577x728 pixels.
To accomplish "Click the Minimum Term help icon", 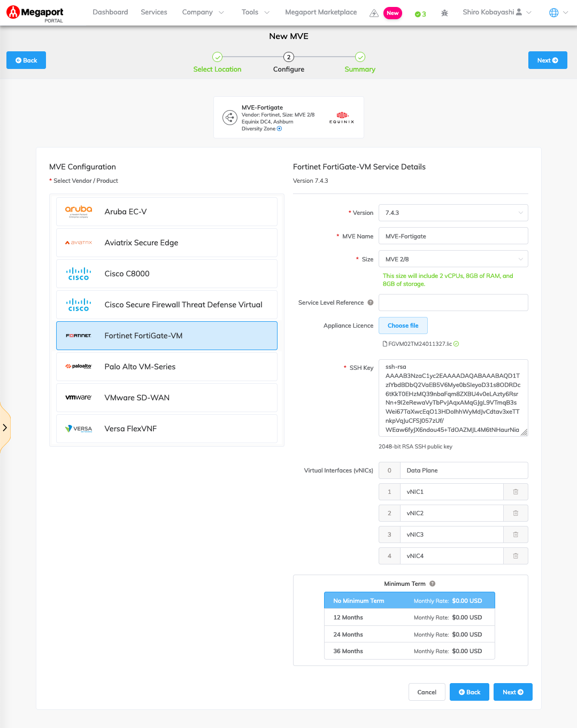I will point(432,584).
